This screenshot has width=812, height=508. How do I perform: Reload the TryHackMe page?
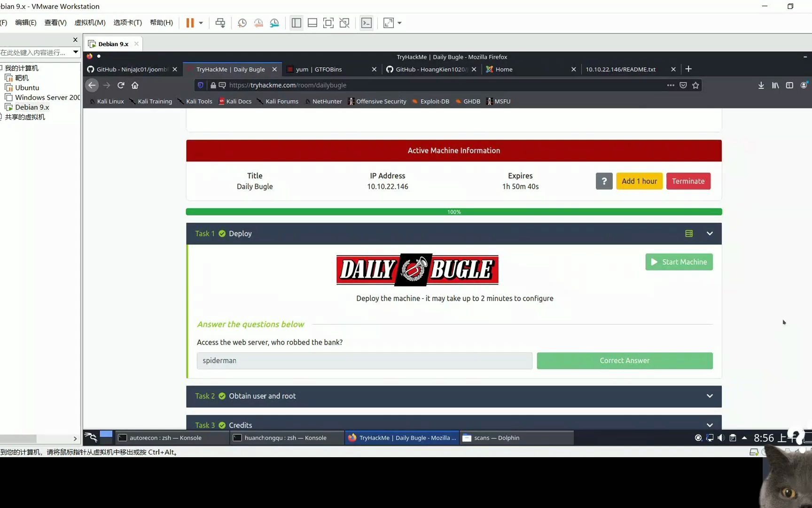pos(121,85)
